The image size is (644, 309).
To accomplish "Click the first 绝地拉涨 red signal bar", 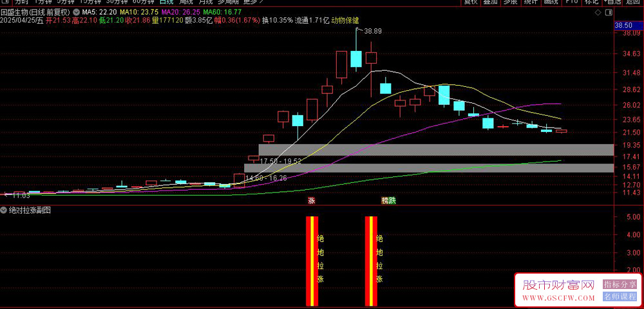I will click(x=312, y=261).
